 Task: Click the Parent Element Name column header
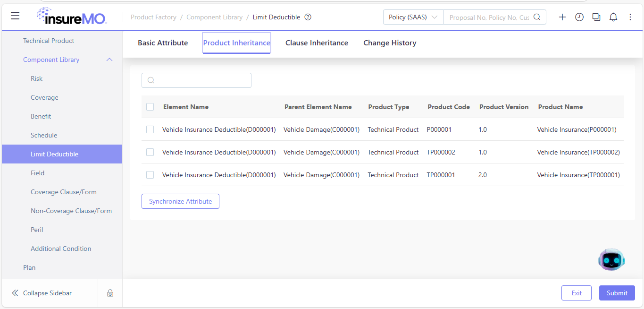pos(318,107)
